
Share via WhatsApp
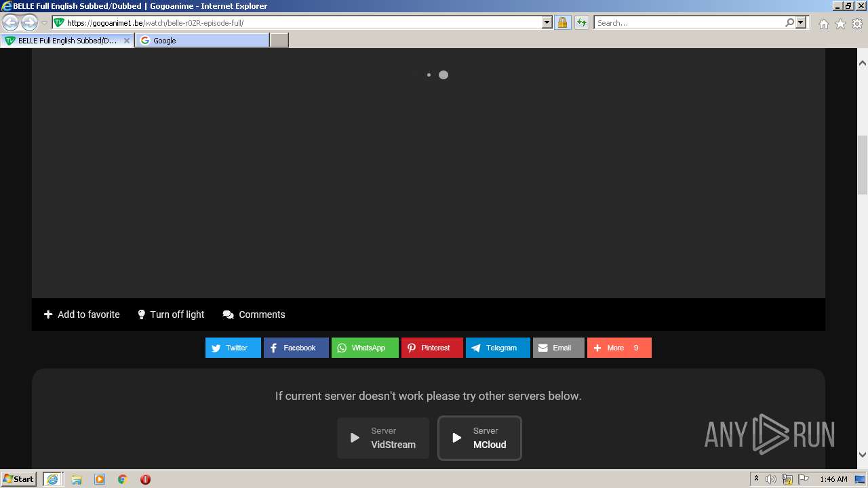click(365, 348)
